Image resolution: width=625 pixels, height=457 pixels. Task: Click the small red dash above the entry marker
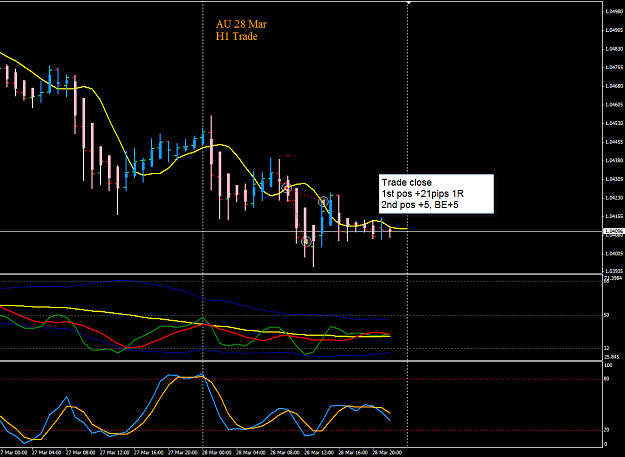click(288, 155)
